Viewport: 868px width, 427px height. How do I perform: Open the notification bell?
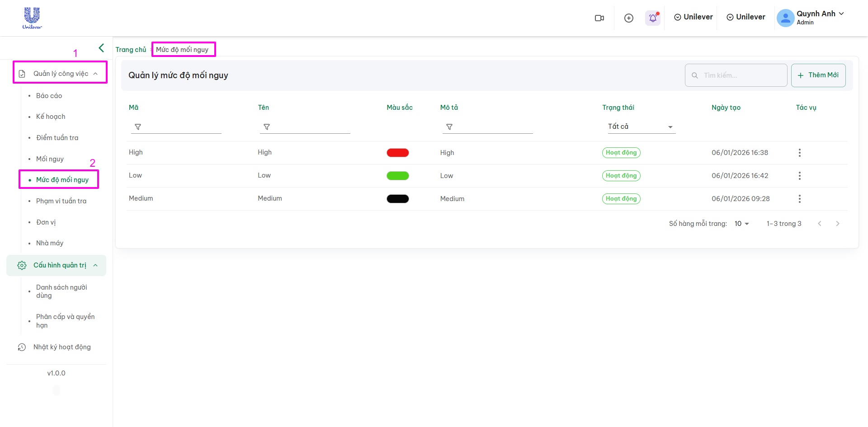point(652,18)
